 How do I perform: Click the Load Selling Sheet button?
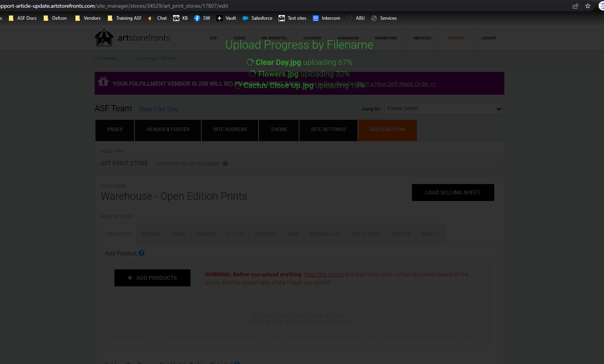point(453,192)
